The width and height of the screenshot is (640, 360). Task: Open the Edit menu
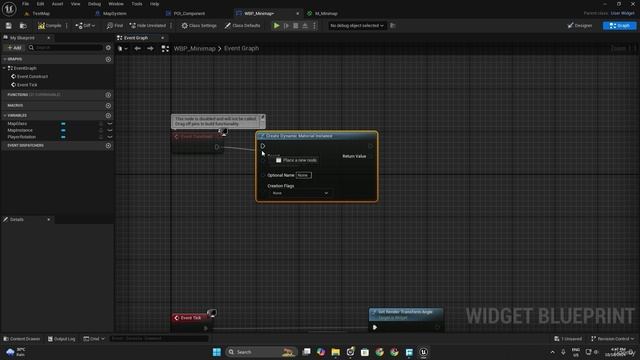point(40,4)
